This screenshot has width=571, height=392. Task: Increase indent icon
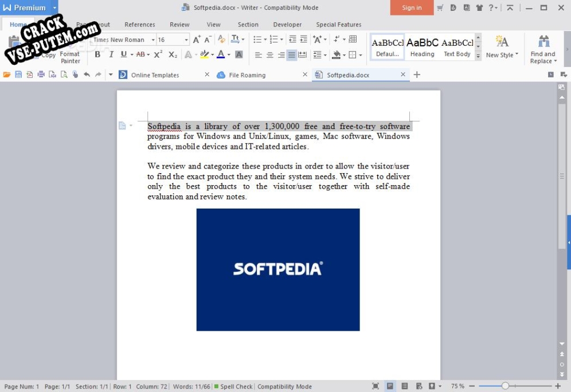click(x=303, y=40)
